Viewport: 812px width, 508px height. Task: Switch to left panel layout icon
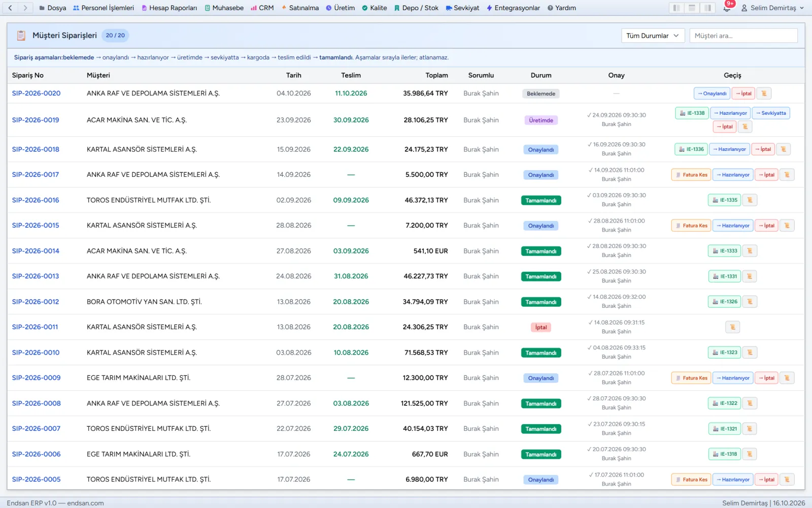point(676,8)
